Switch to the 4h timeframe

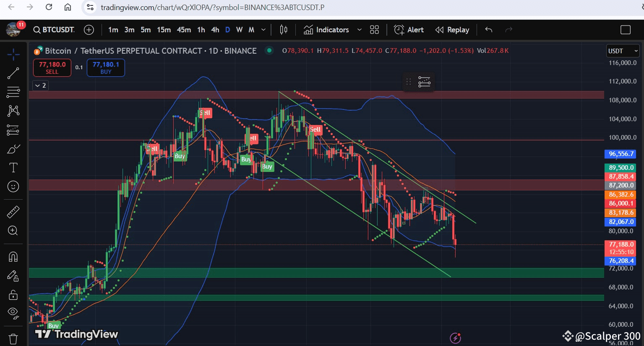tap(215, 30)
